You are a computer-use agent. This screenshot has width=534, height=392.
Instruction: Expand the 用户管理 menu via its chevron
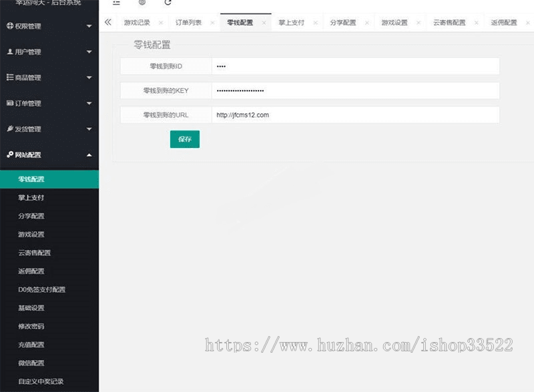89,52
